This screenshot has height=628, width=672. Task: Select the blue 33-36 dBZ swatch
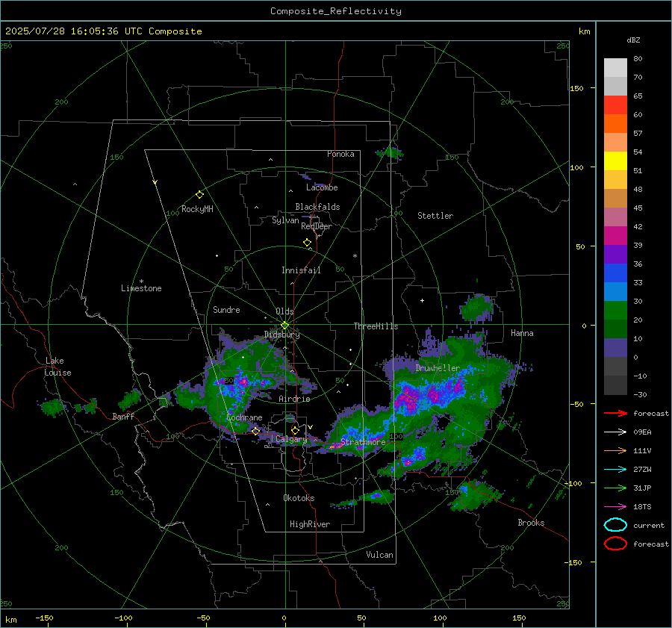(615, 273)
